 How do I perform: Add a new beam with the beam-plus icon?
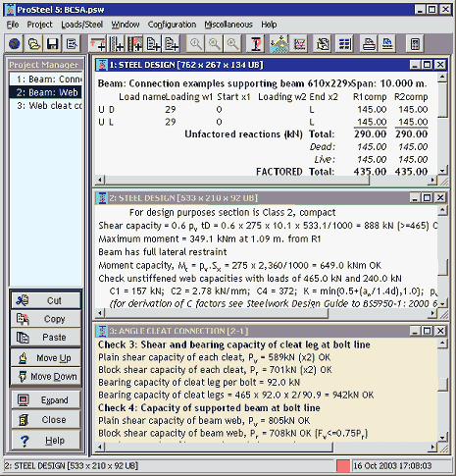pos(97,43)
